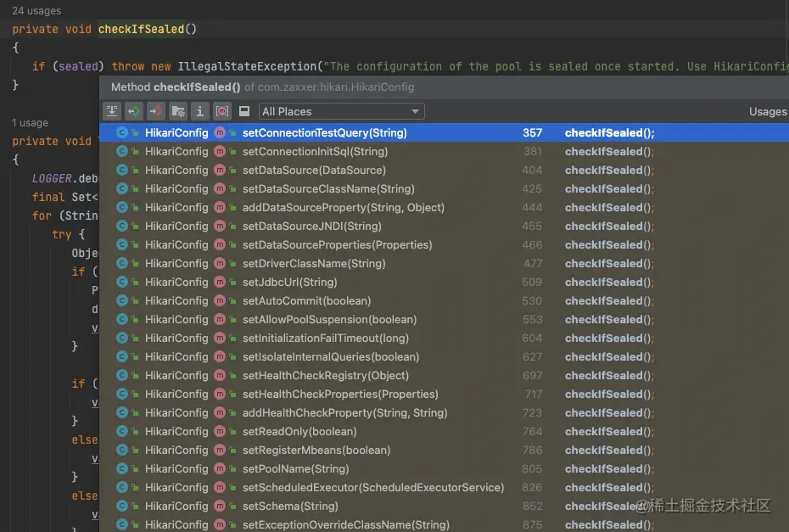Open the All Places scope dropdown
This screenshot has width=789, height=532.
341,111
